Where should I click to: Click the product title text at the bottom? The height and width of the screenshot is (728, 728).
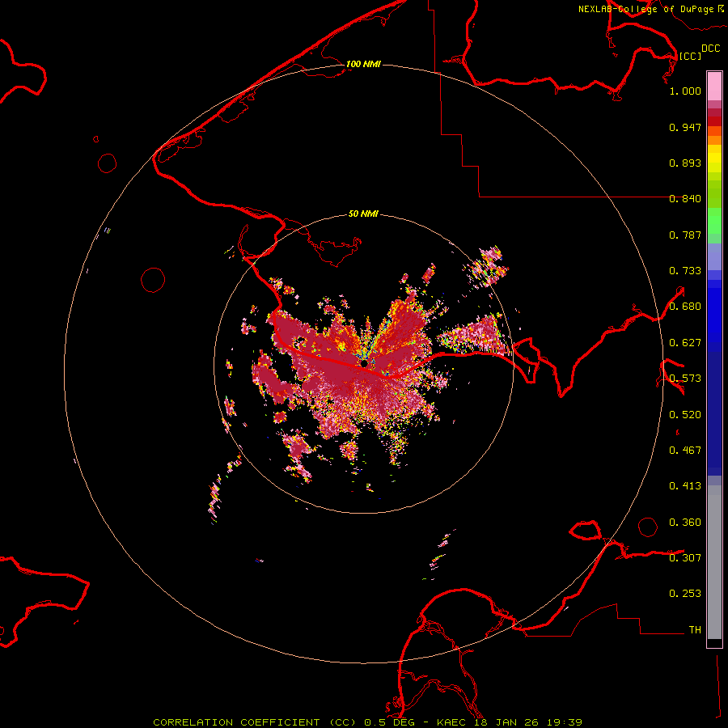[367, 722]
